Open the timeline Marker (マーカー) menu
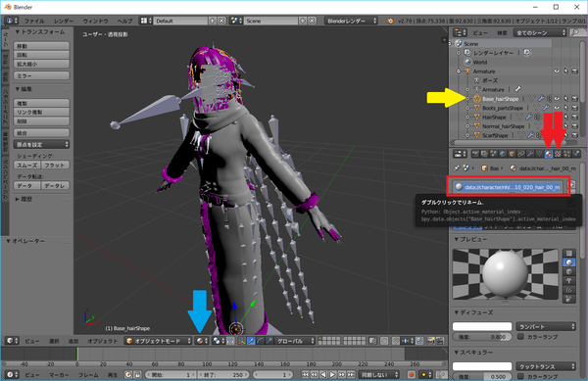This screenshot has height=381, width=588. click(59, 375)
